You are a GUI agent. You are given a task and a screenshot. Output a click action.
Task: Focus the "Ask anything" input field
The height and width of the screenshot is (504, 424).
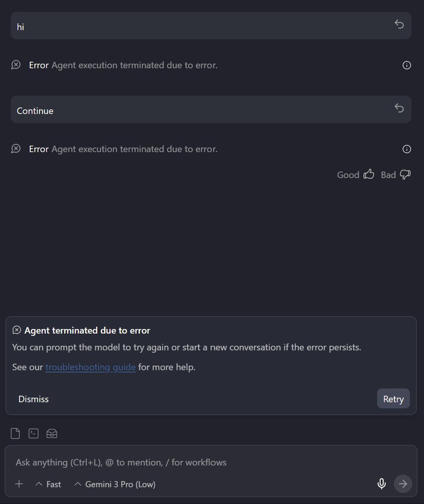pos(211,462)
